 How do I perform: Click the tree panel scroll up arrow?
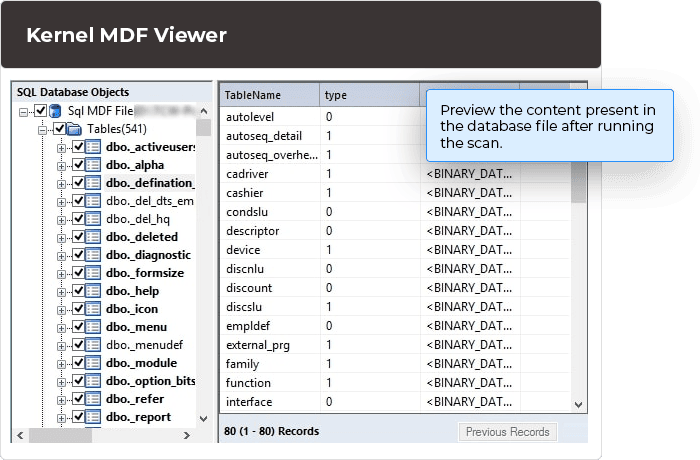pyautogui.click(x=204, y=111)
